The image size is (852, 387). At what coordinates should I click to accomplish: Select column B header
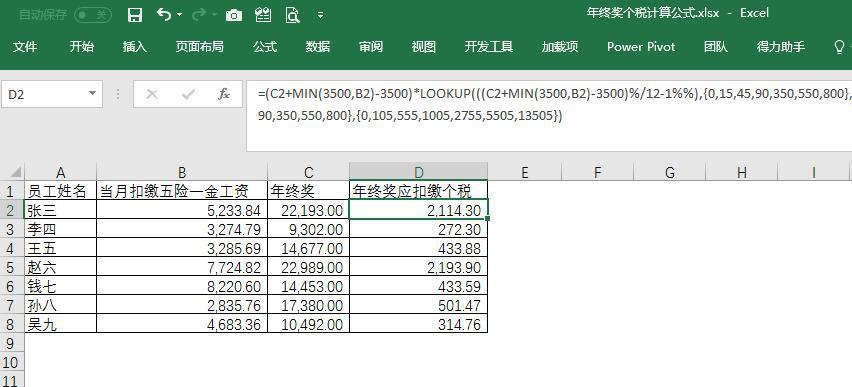pos(182,172)
